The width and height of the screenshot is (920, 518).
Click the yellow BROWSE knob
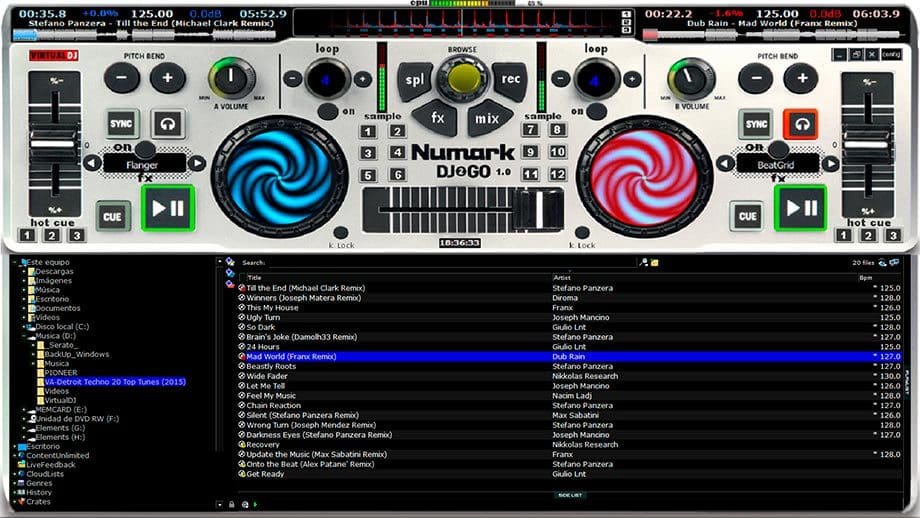pyautogui.click(x=464, y=79)
